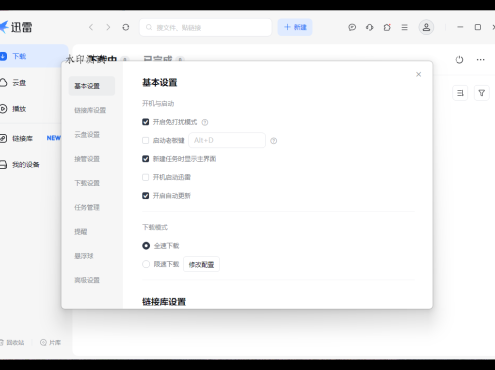This screenshot has height=370, width=495.
Task: Open 回收站 at the bottom left
Action: click(12, 342)
